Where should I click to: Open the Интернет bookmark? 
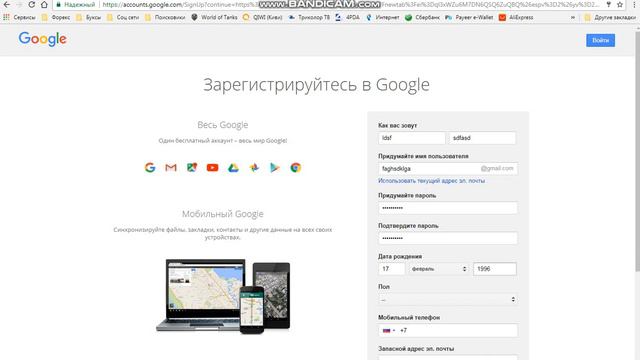383,18
